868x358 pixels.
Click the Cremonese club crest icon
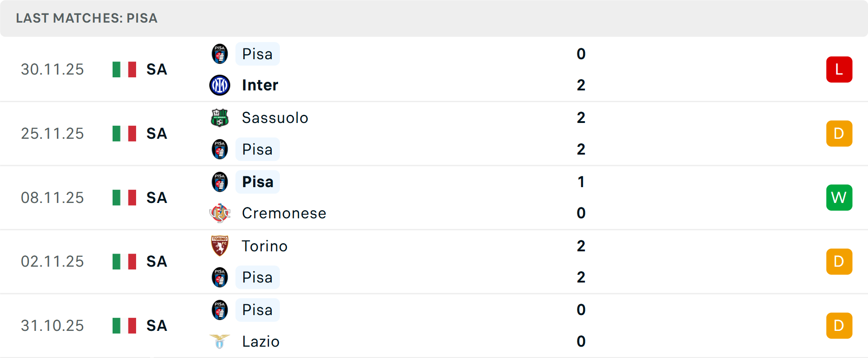click(220, 213)
